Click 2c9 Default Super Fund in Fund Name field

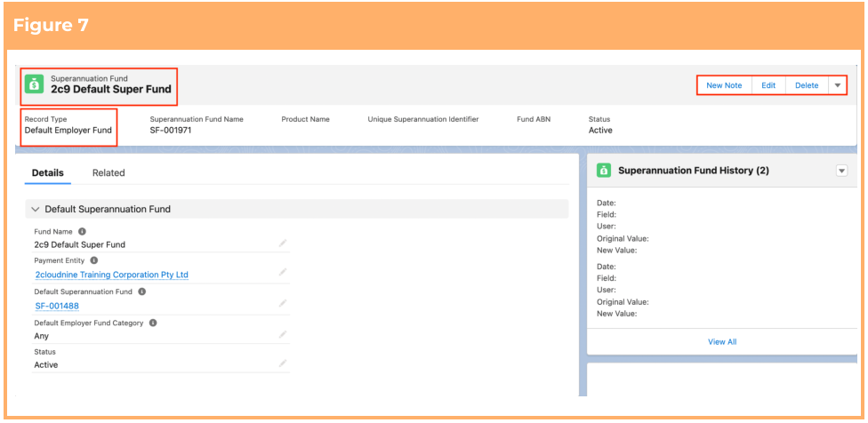pyautogui.click(x=80, y=244)
